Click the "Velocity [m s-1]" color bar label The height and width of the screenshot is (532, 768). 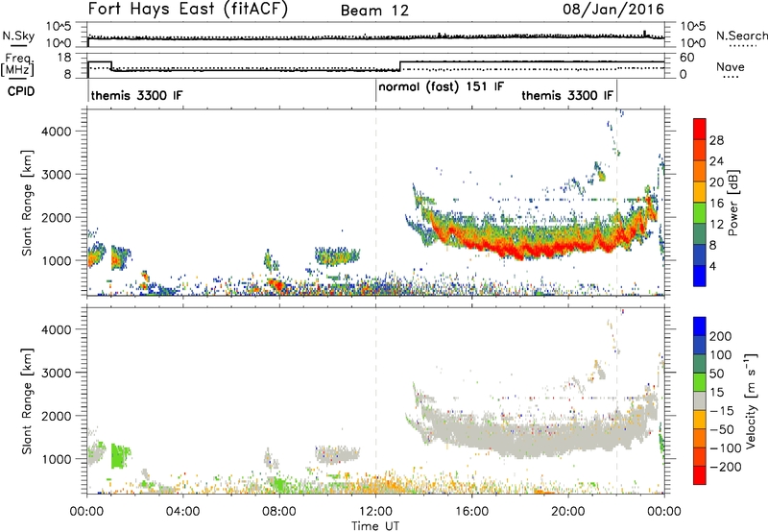751,401
